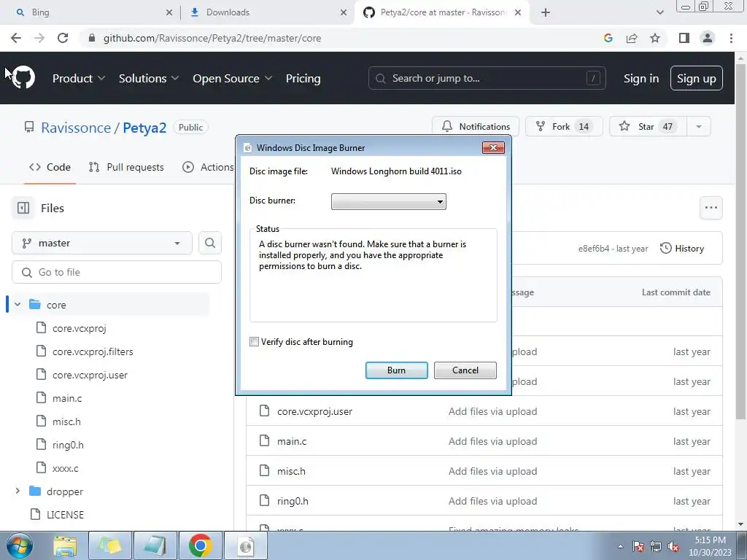The height and width of the screenshot is (560, 747).
Task: Expand the Solutions menu
Action: click(149, 79)
